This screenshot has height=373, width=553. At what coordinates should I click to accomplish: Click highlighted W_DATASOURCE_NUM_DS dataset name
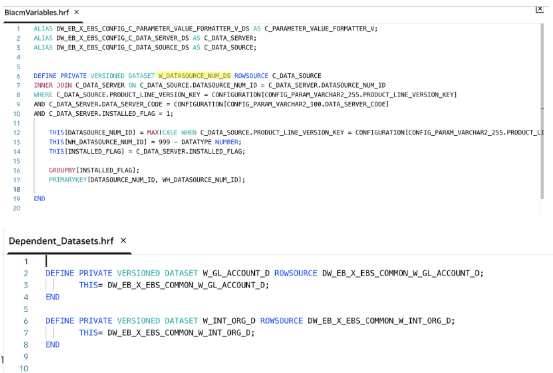click(194, 76)
